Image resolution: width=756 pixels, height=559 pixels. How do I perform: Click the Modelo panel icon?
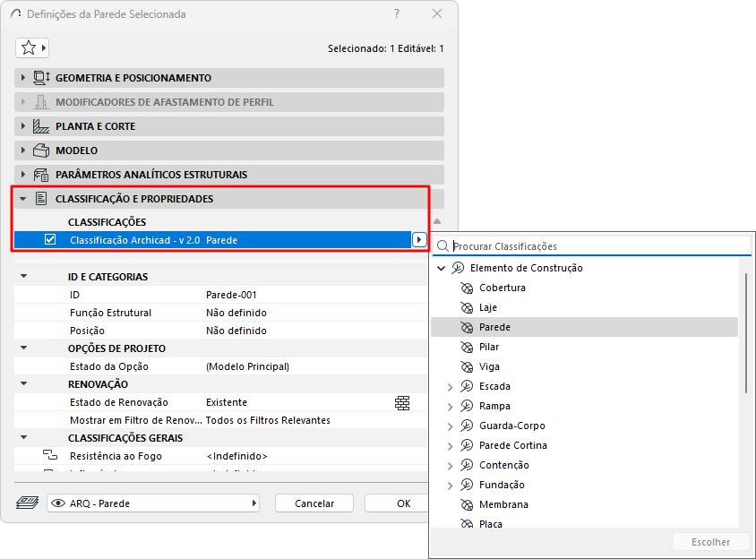[x=41, y=150]
